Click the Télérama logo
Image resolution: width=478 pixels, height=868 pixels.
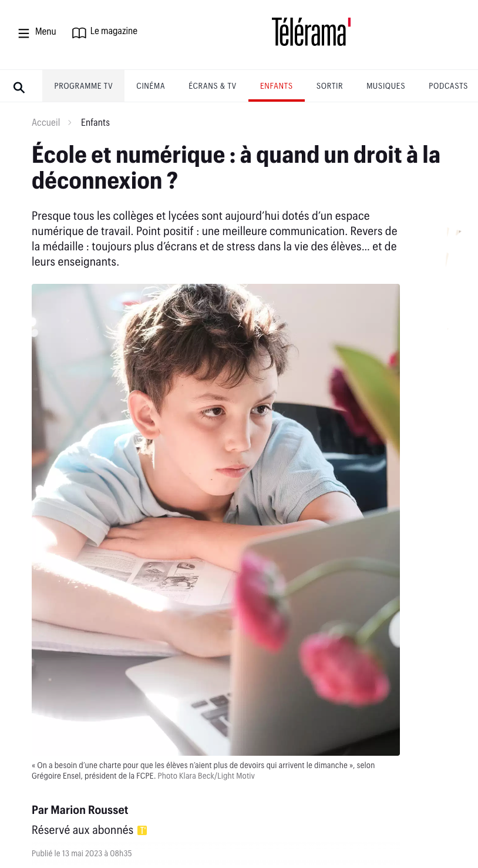(311, 32)
